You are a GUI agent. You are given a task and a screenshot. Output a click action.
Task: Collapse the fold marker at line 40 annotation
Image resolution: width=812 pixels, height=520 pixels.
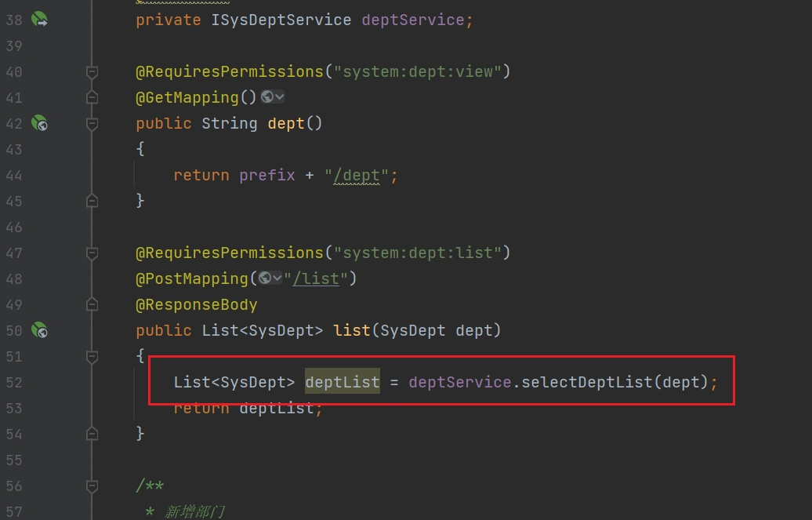[92, 72]
